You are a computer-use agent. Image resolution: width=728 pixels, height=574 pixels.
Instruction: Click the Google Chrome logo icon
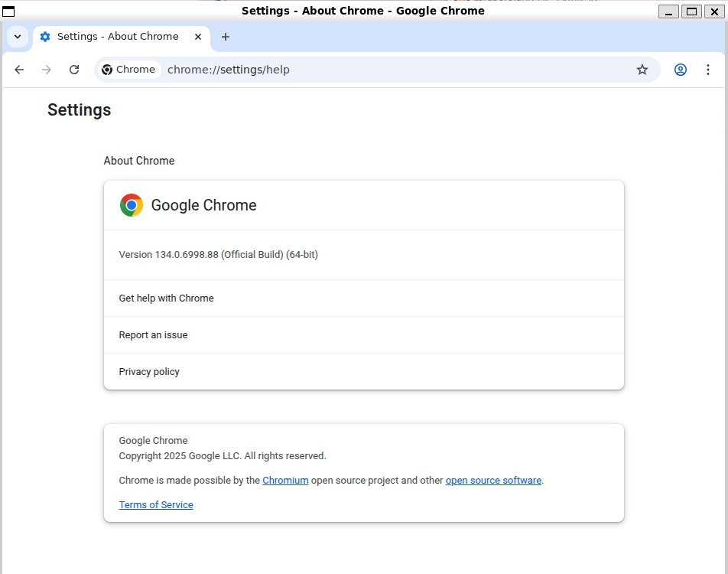pyautogui.click(x=132, y=205)
